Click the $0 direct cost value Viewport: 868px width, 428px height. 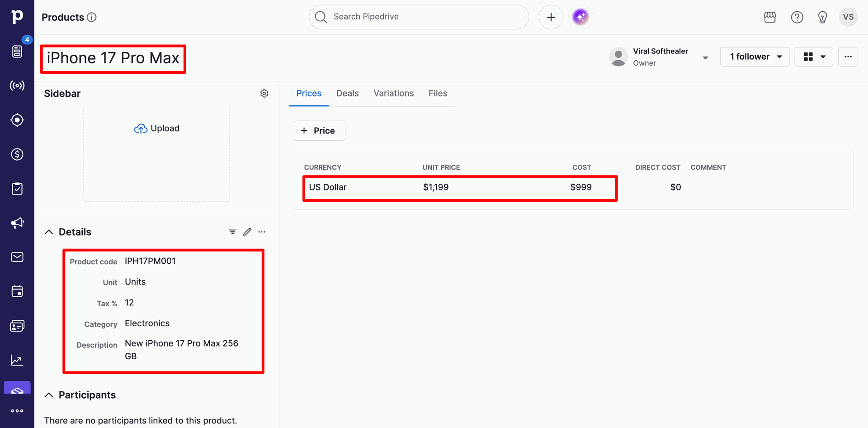click(675, 187)
